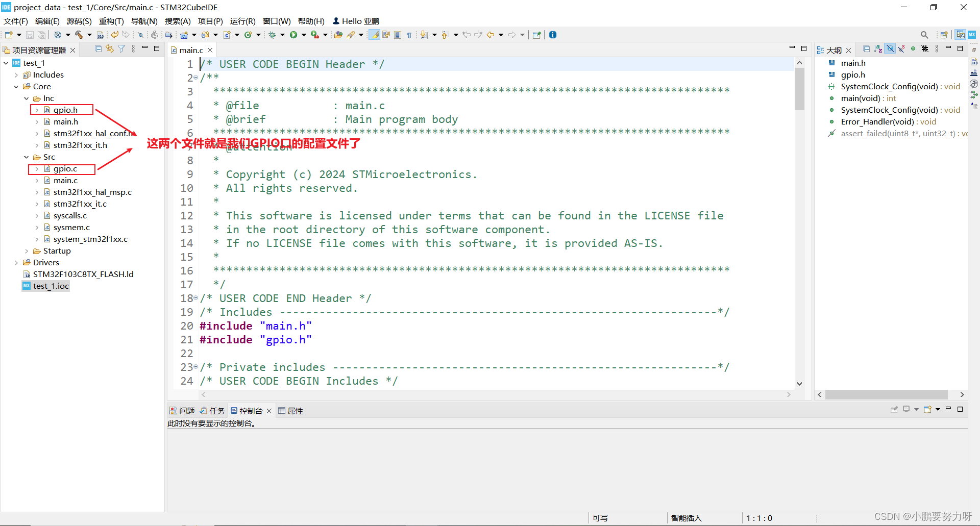Viewport: 980px width, 526px height.
Task: Expand the Drivers folder
Action: click(16, 263)
